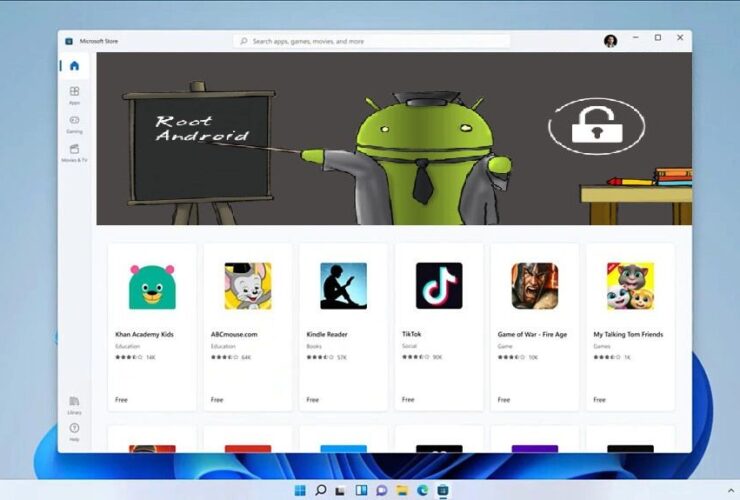Click the search magnifier icon

click(x=244, y=41)
